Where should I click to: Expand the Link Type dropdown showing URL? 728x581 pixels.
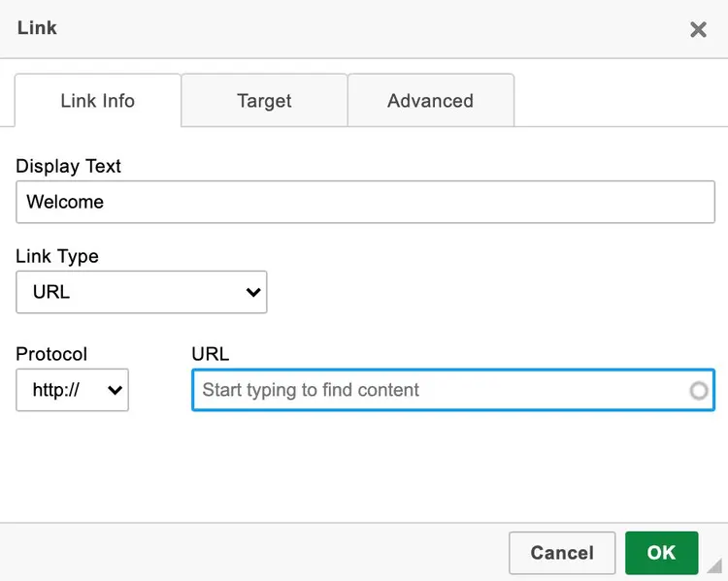click(141, 292)
